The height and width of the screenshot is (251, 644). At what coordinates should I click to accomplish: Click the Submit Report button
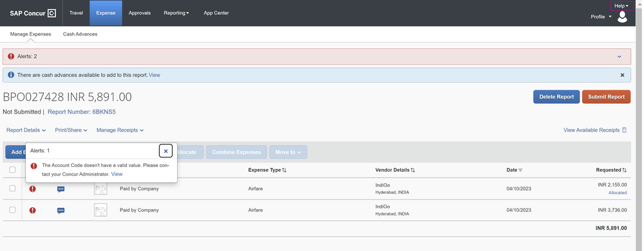[x=606, y=97]
